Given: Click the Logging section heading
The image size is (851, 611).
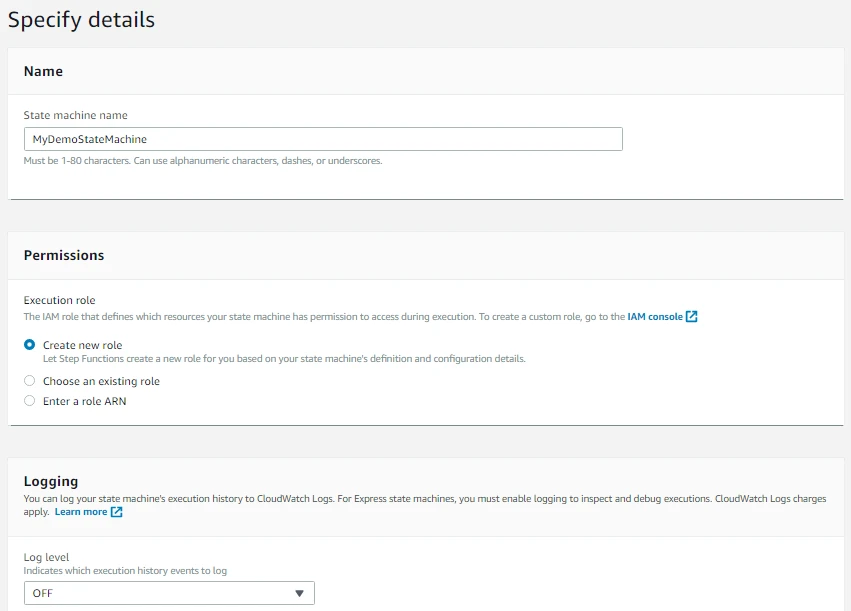Looking at the screenshot, I should [x=51, y=481].
